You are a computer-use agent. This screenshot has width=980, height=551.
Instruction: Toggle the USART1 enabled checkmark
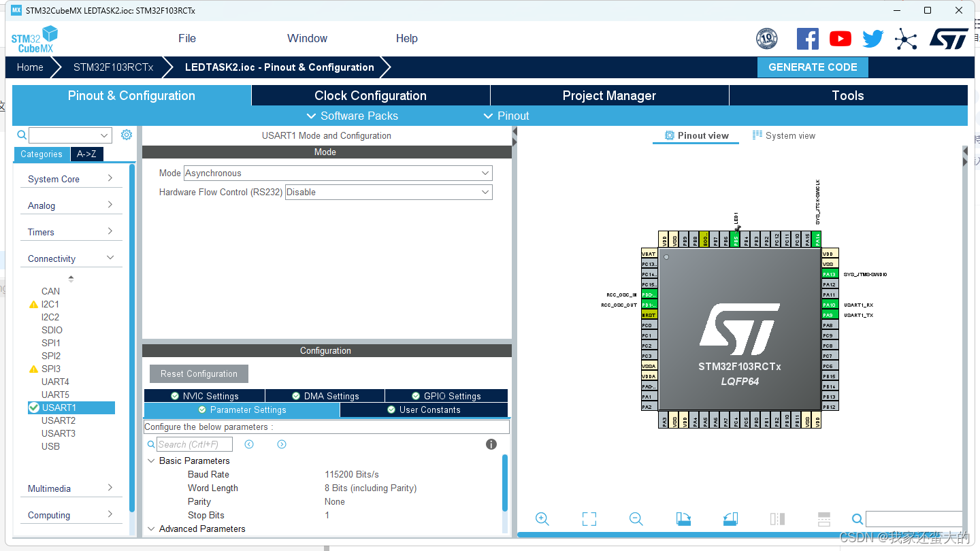[x=33, y=407]
